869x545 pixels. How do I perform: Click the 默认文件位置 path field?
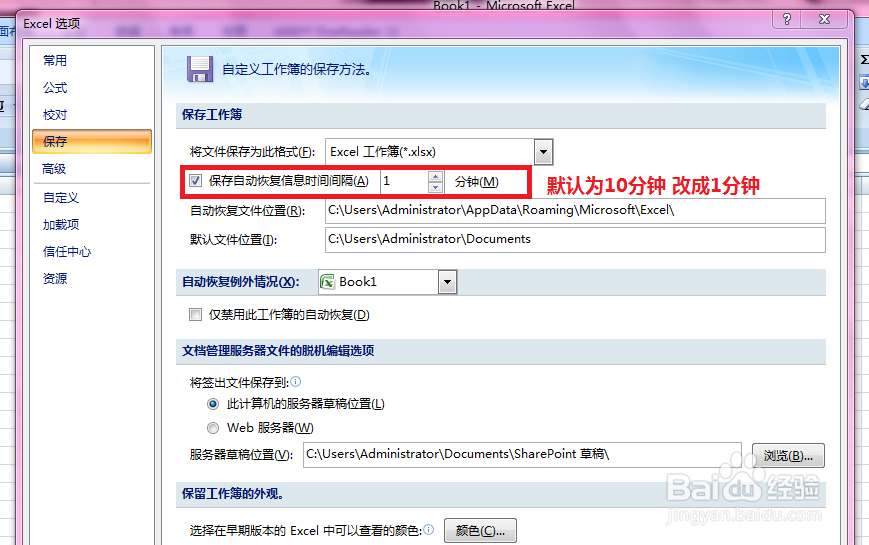[x=575, y=240]
